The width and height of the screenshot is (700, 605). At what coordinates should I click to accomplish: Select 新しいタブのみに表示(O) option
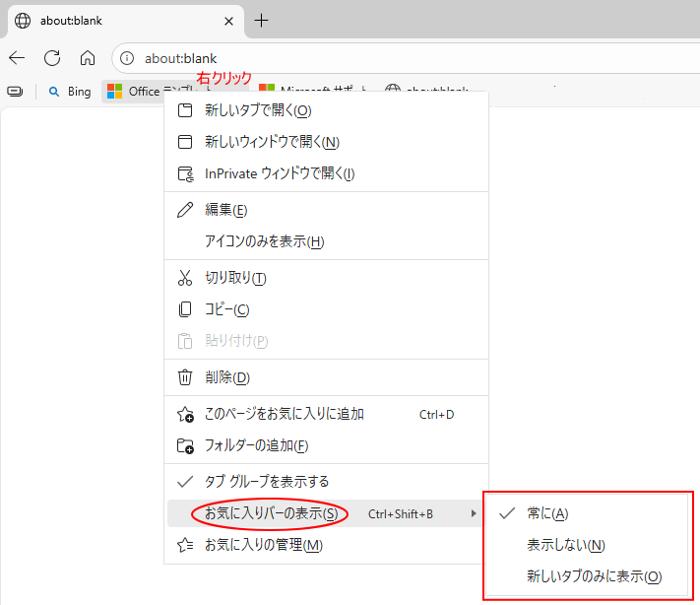tap(593, 576)
